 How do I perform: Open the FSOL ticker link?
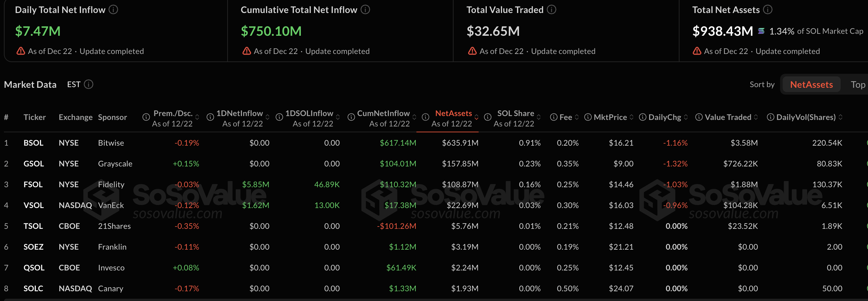(33, 185)
